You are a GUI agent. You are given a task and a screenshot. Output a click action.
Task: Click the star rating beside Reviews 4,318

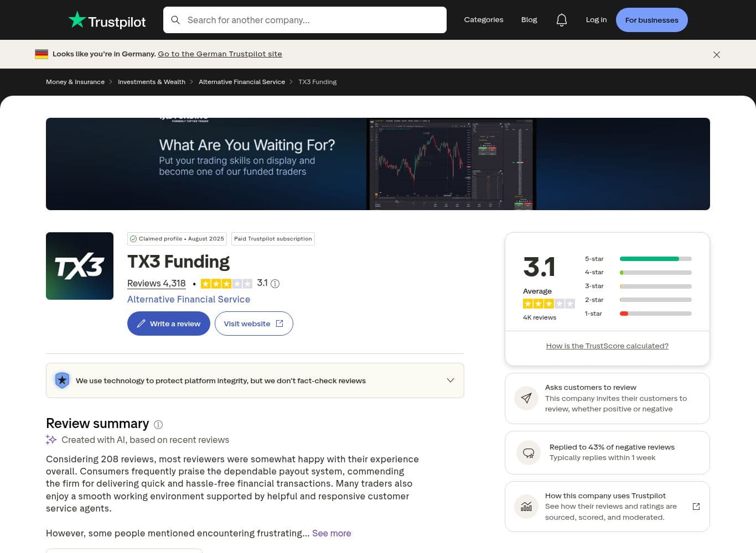click(226, 284)
